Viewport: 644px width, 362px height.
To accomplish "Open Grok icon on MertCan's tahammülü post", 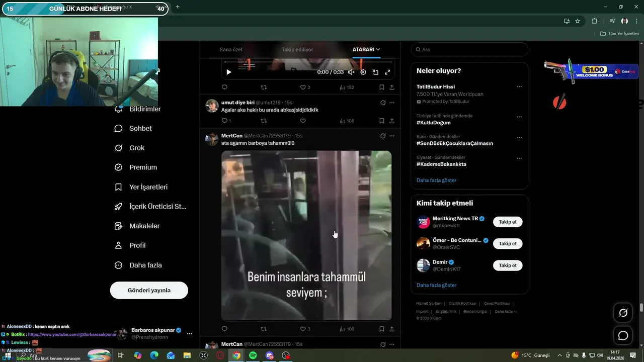I will (383, 136).
